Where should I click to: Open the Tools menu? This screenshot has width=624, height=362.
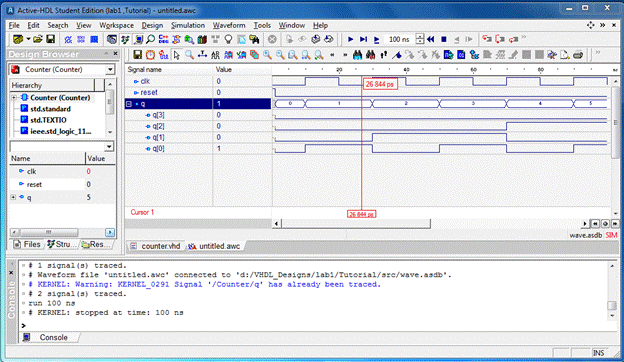pos(262,25)
